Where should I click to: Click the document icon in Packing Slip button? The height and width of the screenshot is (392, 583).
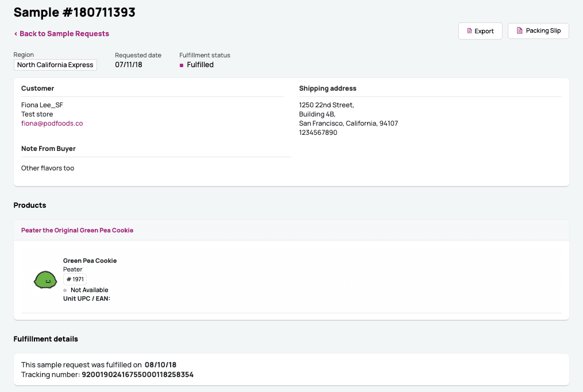519,30
